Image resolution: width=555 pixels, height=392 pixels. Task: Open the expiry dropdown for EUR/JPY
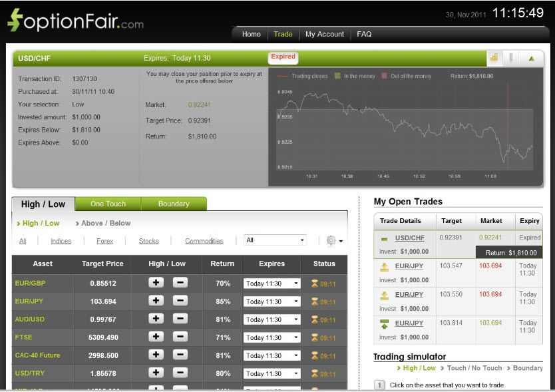(272, 301)
